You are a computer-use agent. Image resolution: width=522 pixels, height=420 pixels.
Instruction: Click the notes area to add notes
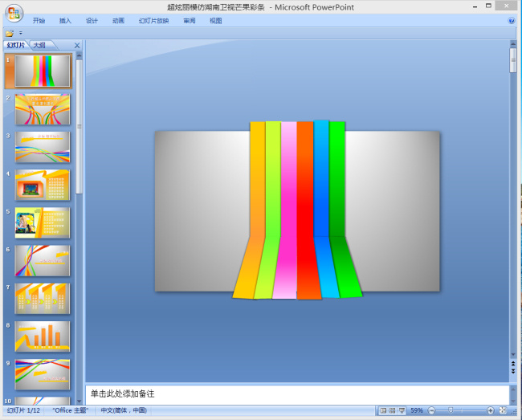tap(297, 394)
